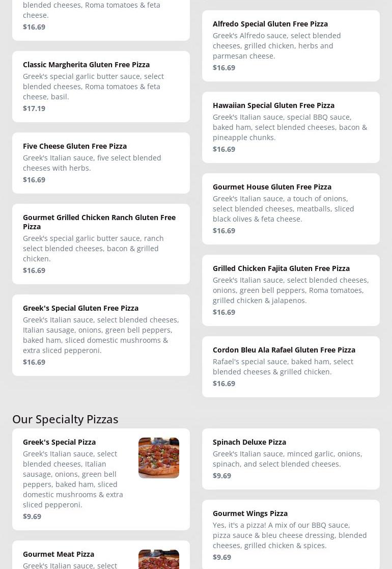Click the $9.69 price under Spinach Deluxe

coord(222,476)
